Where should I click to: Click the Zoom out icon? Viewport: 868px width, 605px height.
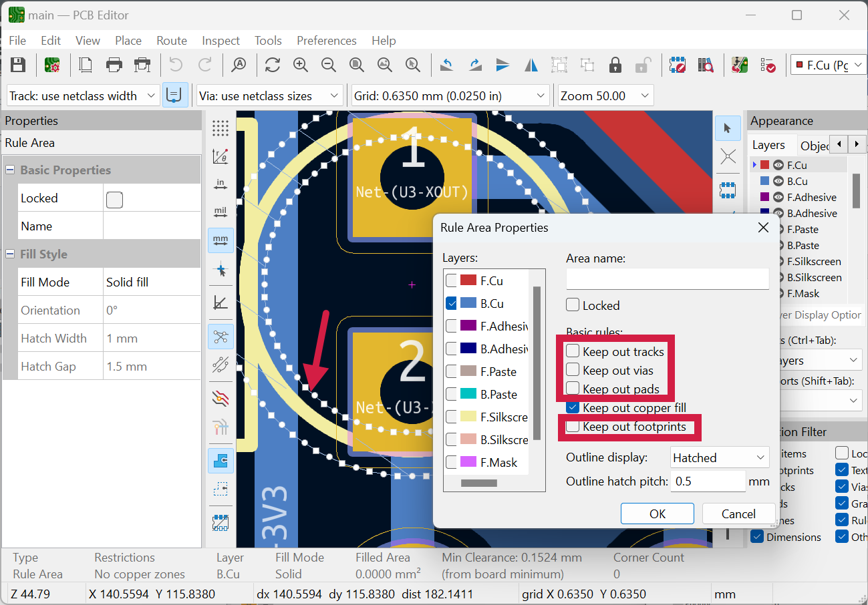point(328,65)
